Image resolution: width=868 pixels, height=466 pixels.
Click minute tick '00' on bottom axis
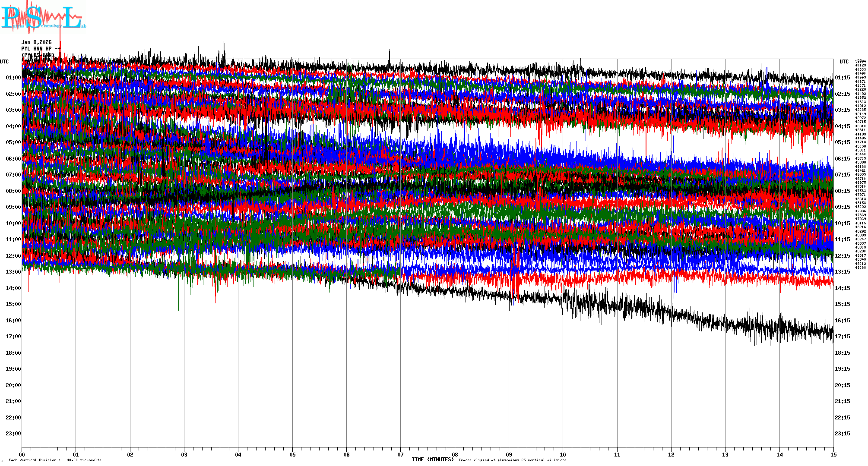(22, 454)
